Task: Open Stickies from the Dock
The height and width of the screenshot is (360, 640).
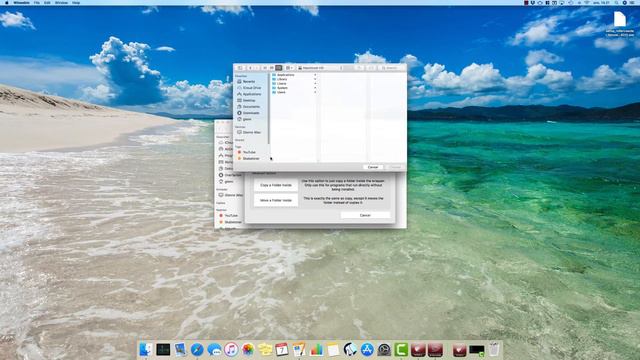Action: [265, 349]
